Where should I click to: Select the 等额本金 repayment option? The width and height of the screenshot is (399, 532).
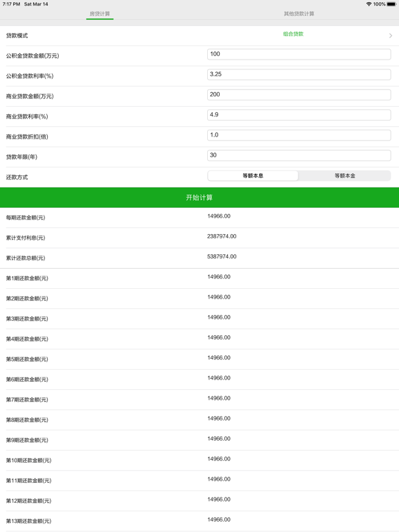click(x=345, y=176)
